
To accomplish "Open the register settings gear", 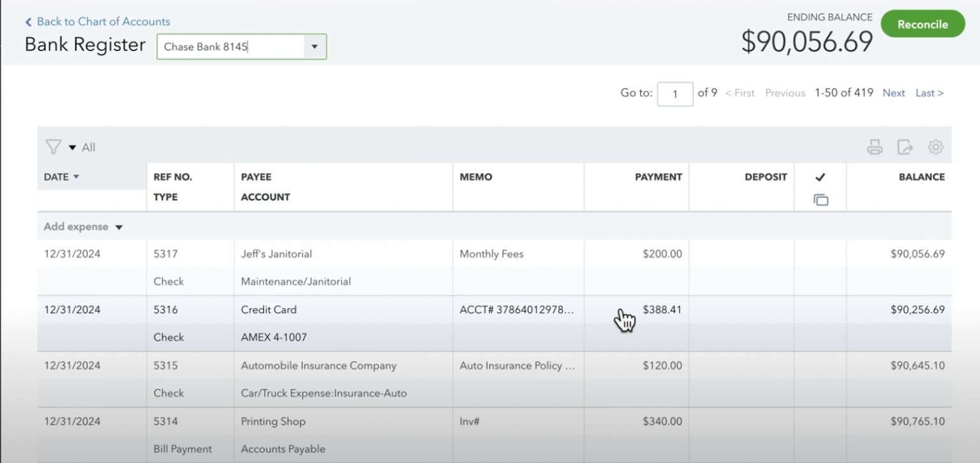I will click(x=935, y=147).
